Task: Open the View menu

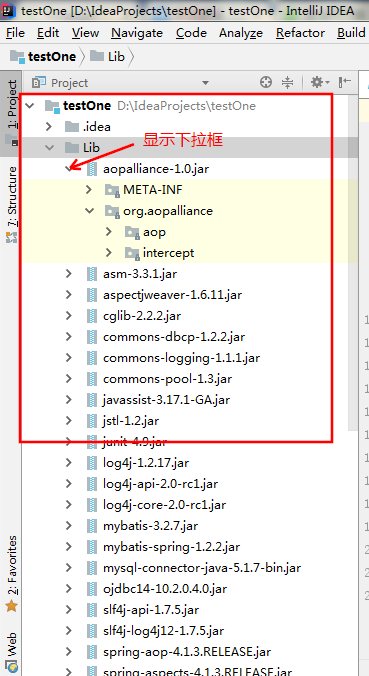Action: (85, 33)
